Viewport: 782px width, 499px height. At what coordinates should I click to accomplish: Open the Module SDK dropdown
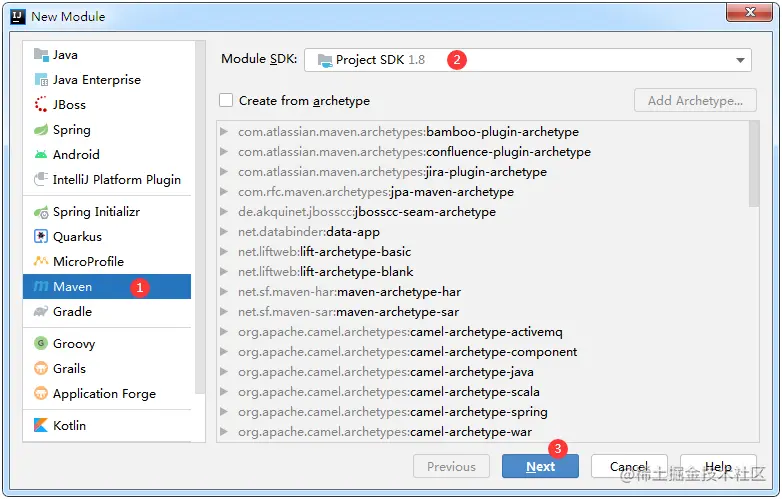point(528,60)
